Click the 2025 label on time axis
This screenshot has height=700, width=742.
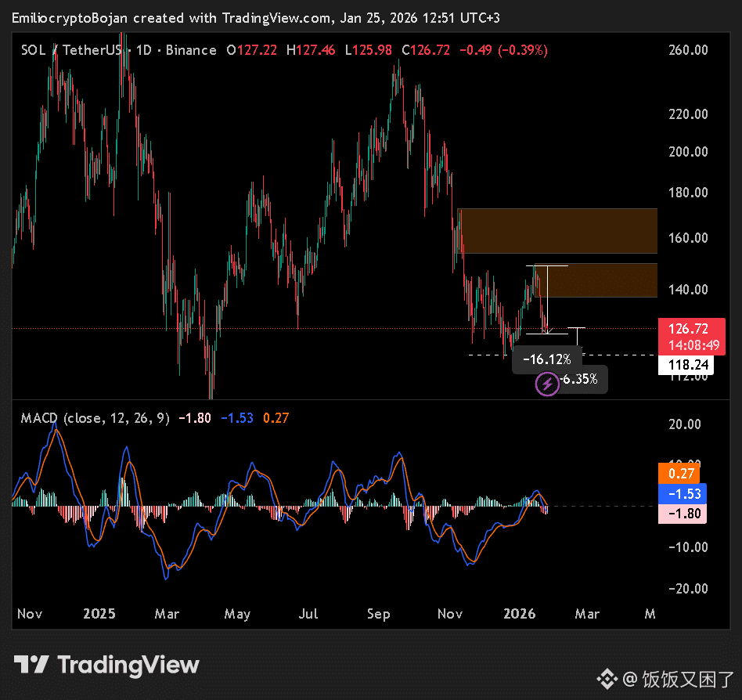point(99,614)
